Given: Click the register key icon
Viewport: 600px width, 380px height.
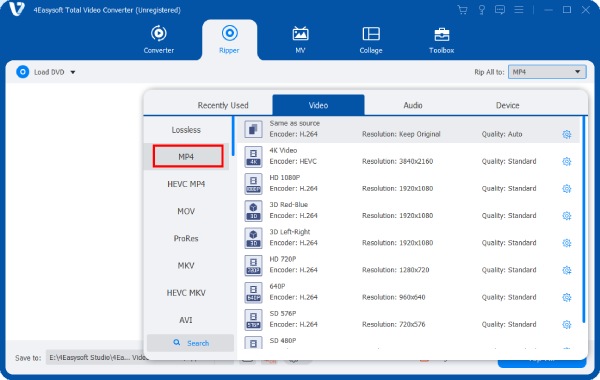Looking at the screenshot, I should pos(481,10).
